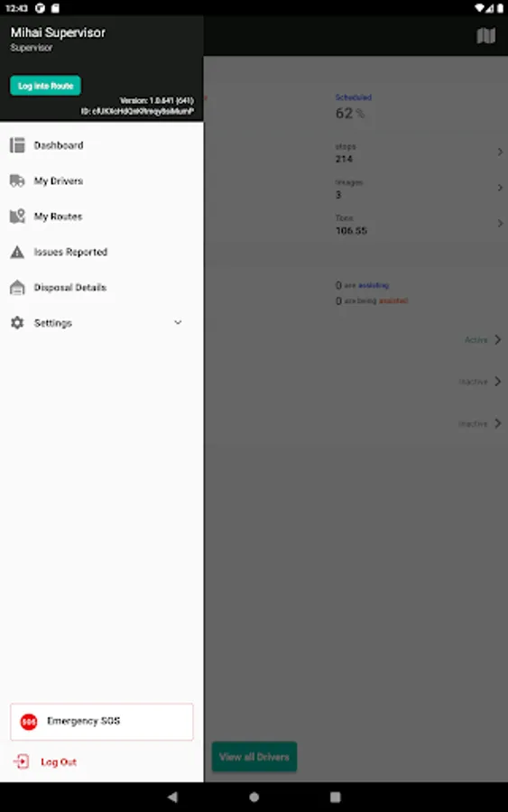Tap the red SOS circle icon
This screenshot has width=508, height=812.
[29, 722]
